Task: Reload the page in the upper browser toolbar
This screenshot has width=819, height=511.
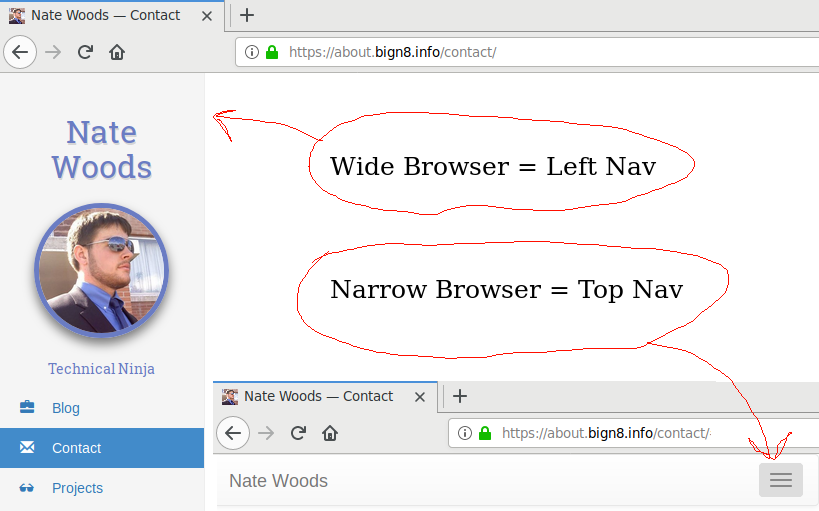Action: click(85, 52)
